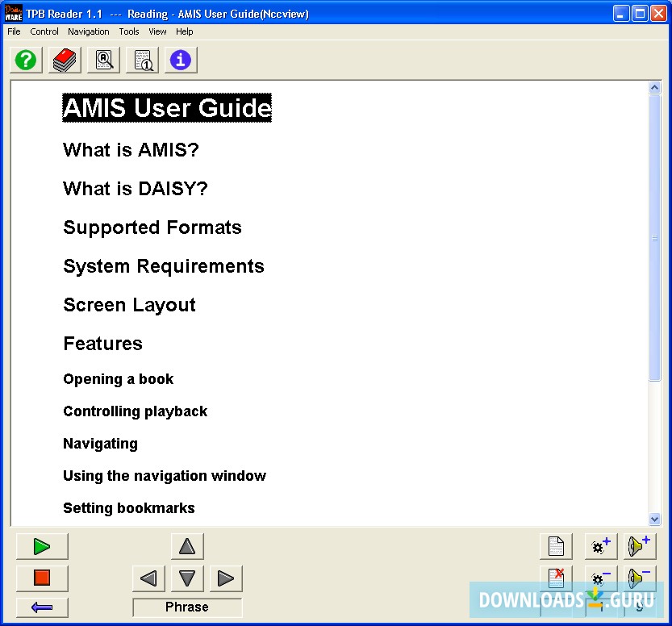
Task: Go to 'Features' section
Action: coord(103,344)
